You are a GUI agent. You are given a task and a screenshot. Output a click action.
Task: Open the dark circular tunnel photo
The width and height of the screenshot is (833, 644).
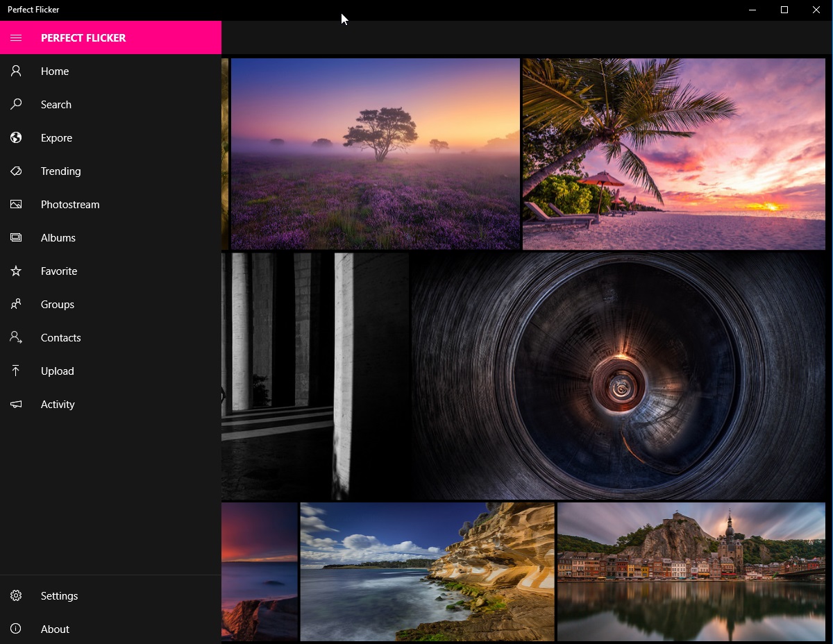pos(618,375)
